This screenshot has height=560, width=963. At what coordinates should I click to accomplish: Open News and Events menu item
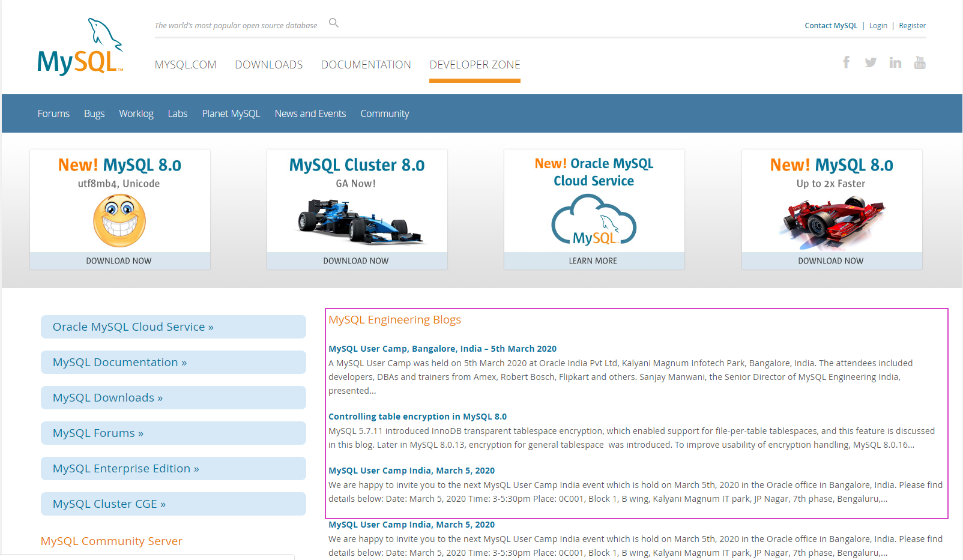(310, 113)
